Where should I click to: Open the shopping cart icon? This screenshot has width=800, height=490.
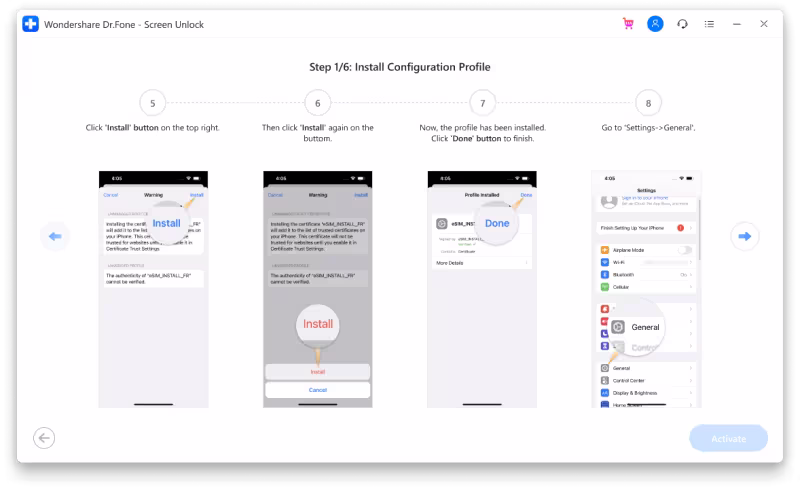coord(628,24)
